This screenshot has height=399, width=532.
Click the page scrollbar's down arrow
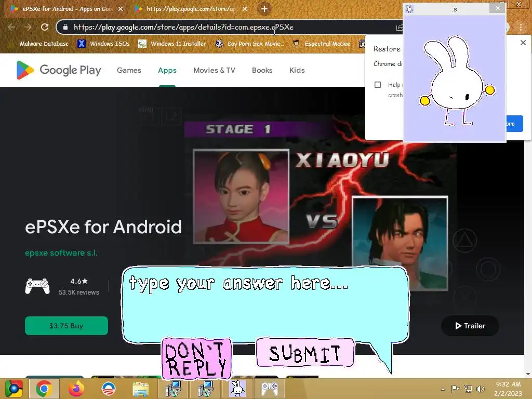pos(528,374)
